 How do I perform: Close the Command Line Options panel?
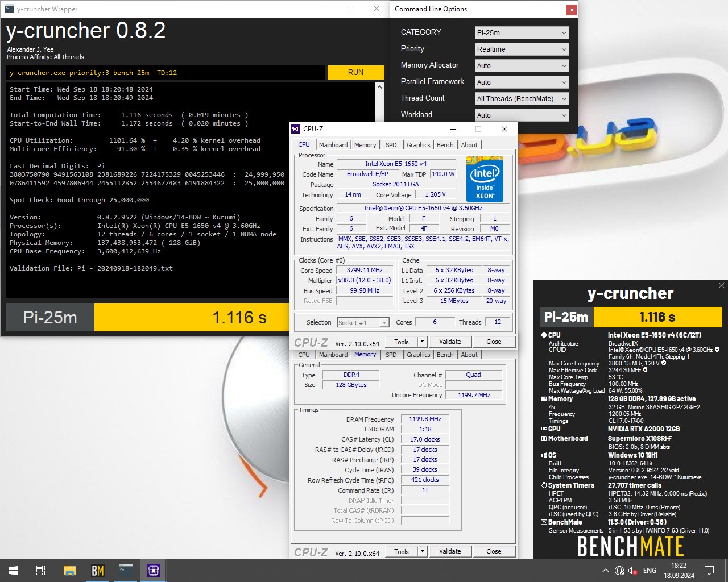pos(571,10)
